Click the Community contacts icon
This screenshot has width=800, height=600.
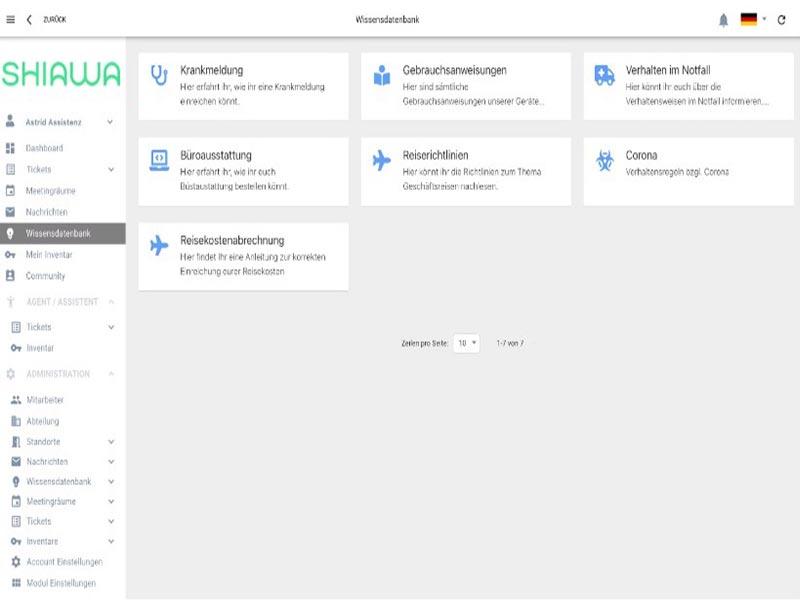(10, 276)
